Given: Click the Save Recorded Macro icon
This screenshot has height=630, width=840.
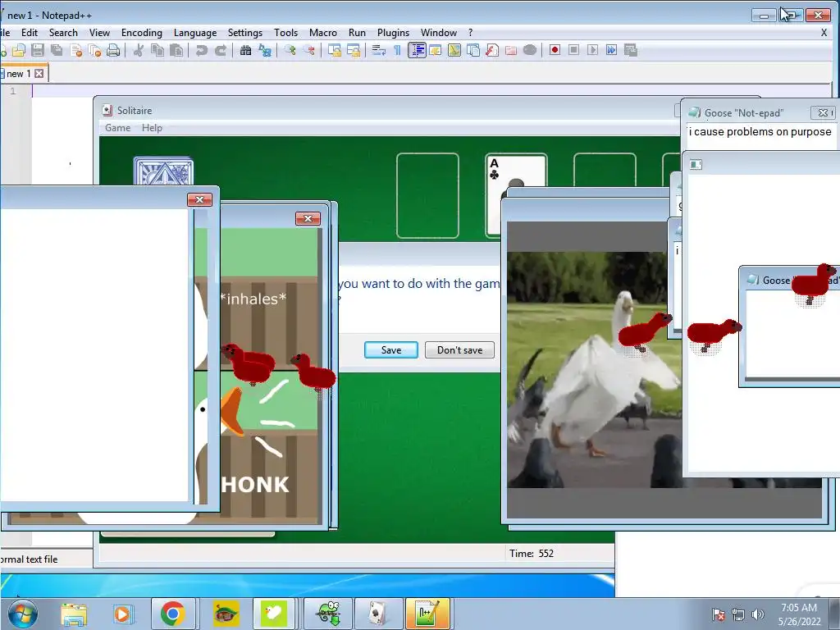Looking at the screenshot, I should 631,50.
